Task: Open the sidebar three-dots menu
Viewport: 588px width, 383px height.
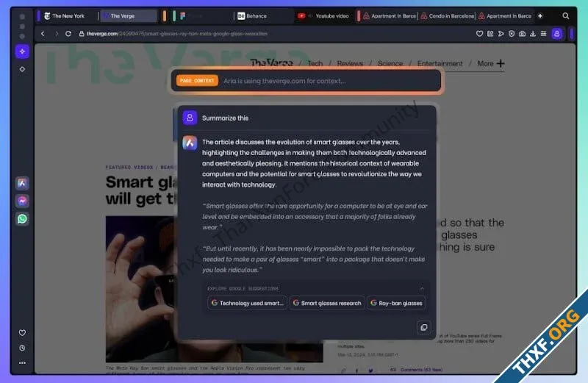Action: (22, 362)
